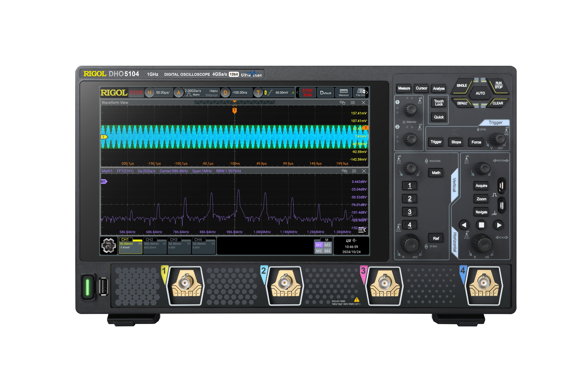This screenshot has height=392, width=588.
Task: Click the Span:1MHz FFT label
Action: [202, 171]
